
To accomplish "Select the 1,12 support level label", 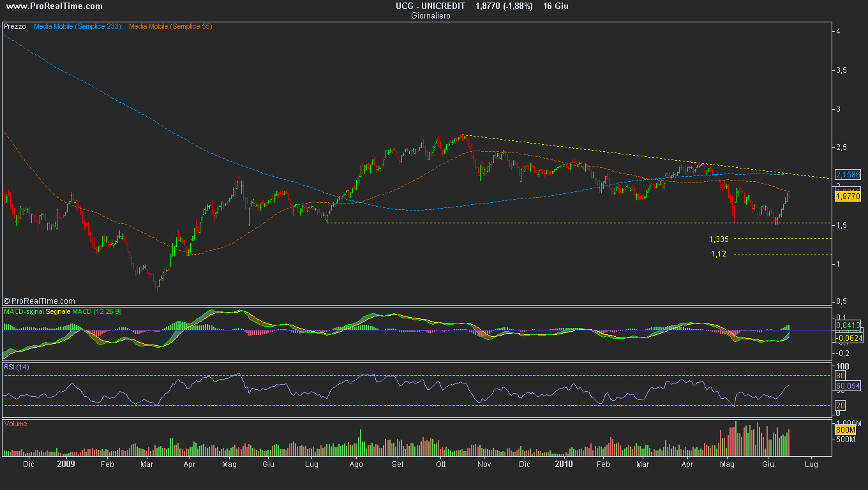I will [x=719, y=254].
